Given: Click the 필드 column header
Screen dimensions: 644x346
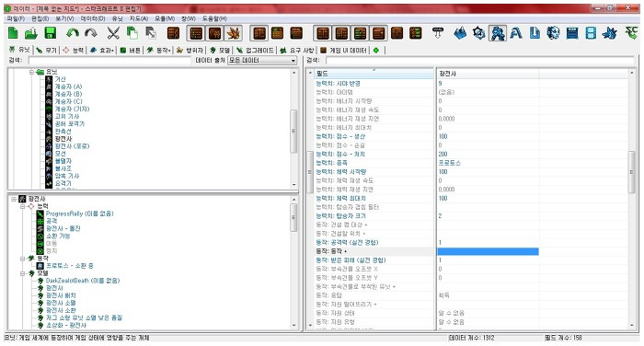Looking at the screenshot, I should (374, 74).
